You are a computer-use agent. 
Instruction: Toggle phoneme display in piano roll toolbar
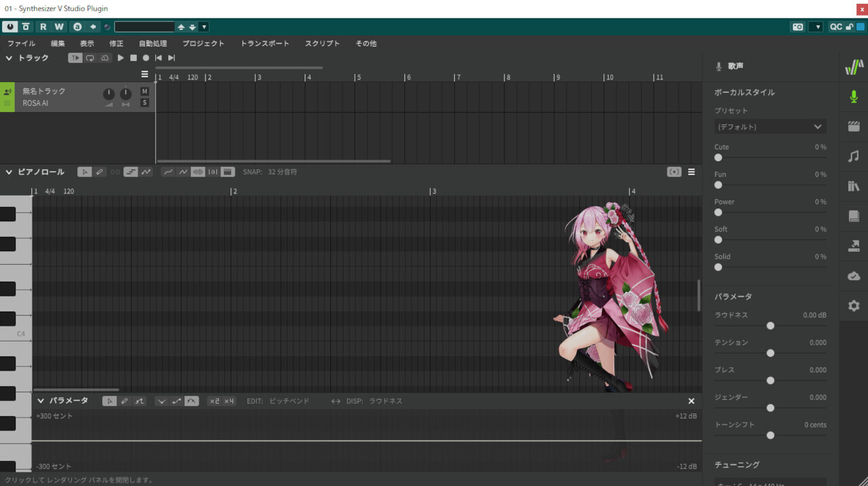pyautogui.click(x=213, y=172)
